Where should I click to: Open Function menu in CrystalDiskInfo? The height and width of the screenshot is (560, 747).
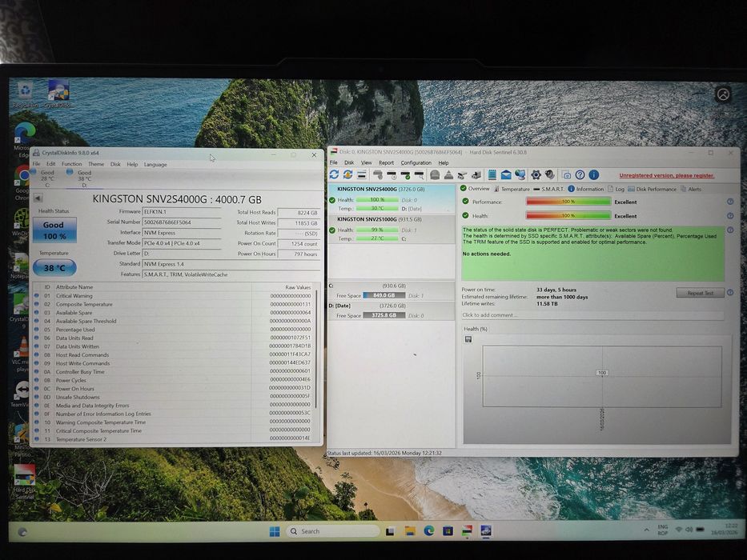tap(71, 164)
